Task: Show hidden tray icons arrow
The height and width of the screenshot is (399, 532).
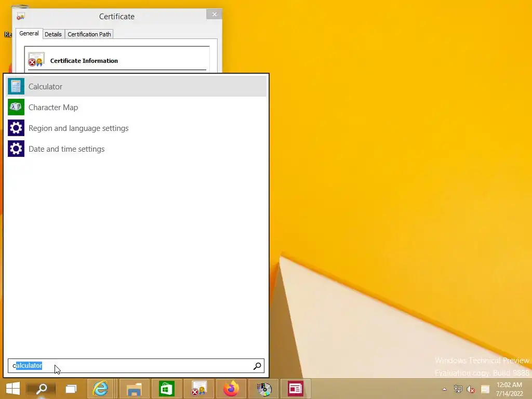Action: pos(445,389)
